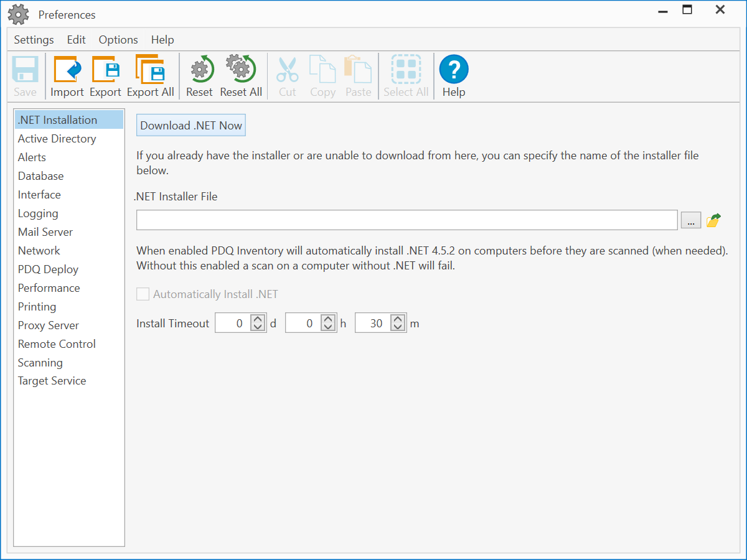Select Target Service in the preferences list
Image resolution: width=747 pixels, height=560 pixels.
coord(69,381)
